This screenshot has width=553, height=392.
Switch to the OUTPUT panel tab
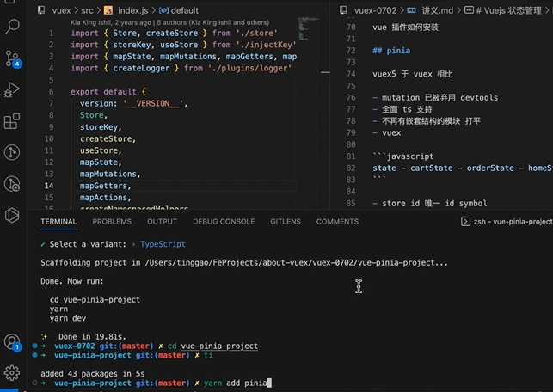click(162, 222)
